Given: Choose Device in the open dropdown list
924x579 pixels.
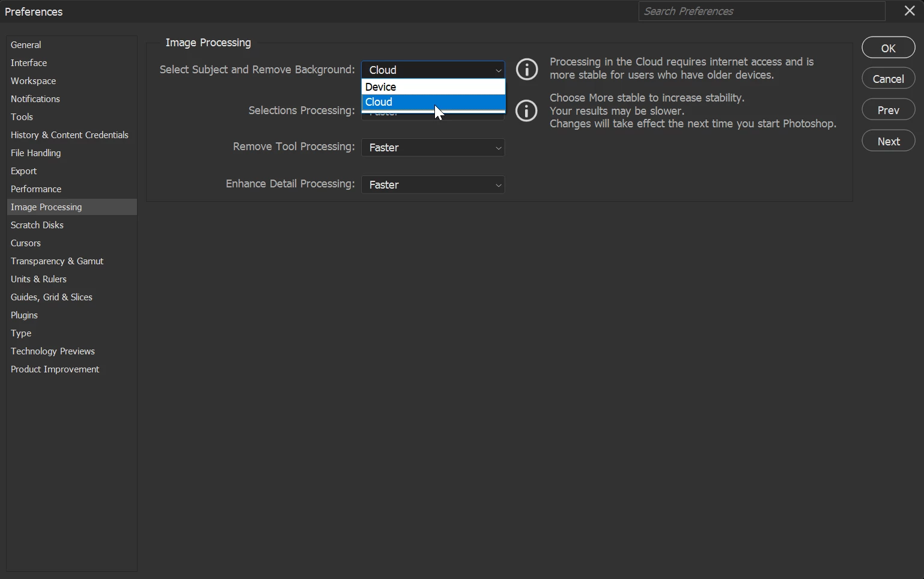Looking at the screenshot, I should pos(433,87).
